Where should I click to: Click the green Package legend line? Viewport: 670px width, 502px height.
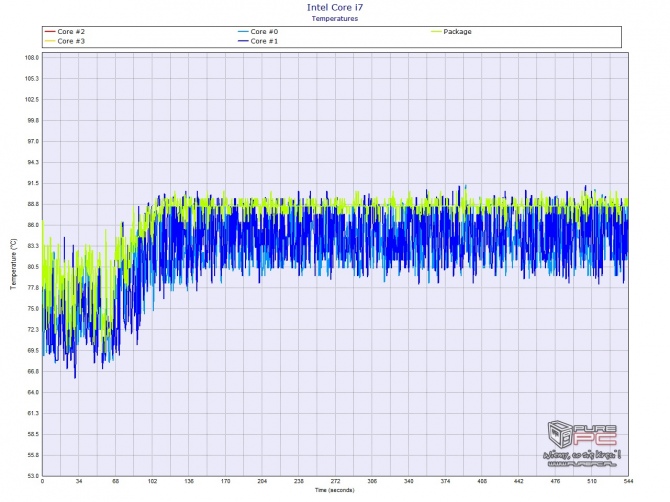click(x=436, y=32)
